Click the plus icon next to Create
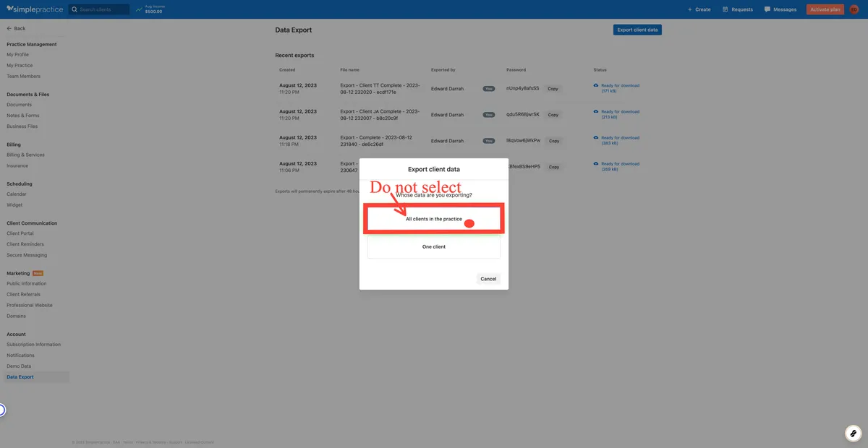The width and height of the screenshot is (868, 448). [x=689, y=9]
